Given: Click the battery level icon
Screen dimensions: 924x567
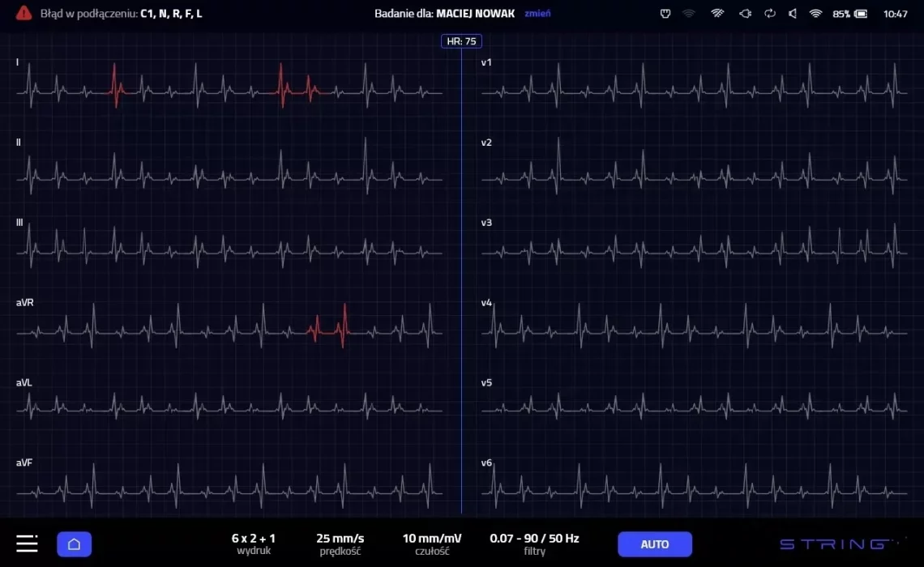Looking at the screenshot, I should [x=861, y=14].
